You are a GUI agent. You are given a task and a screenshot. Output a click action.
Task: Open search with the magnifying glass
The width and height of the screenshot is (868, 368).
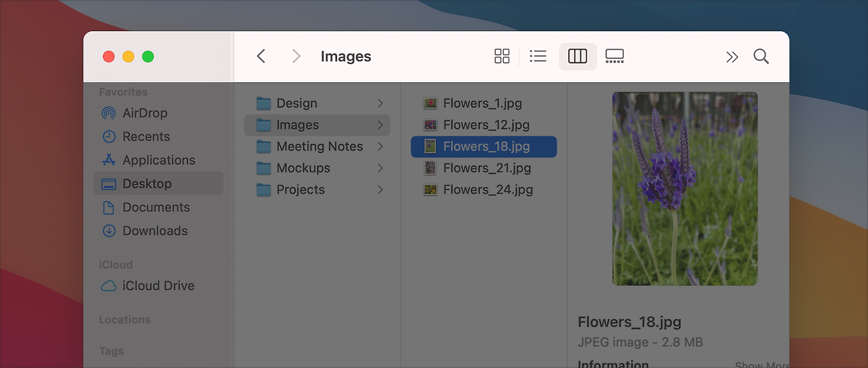(x=761, y=56)
